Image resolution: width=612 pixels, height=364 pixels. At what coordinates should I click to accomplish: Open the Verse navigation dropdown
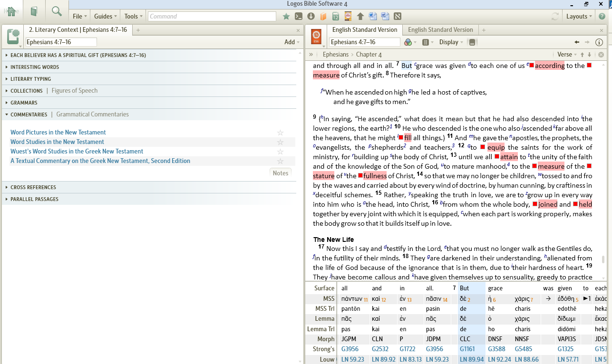[x=567, y=55]
